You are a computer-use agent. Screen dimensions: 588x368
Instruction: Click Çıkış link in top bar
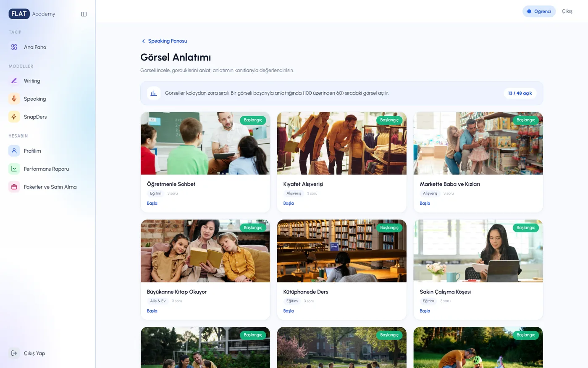point(567,11)
